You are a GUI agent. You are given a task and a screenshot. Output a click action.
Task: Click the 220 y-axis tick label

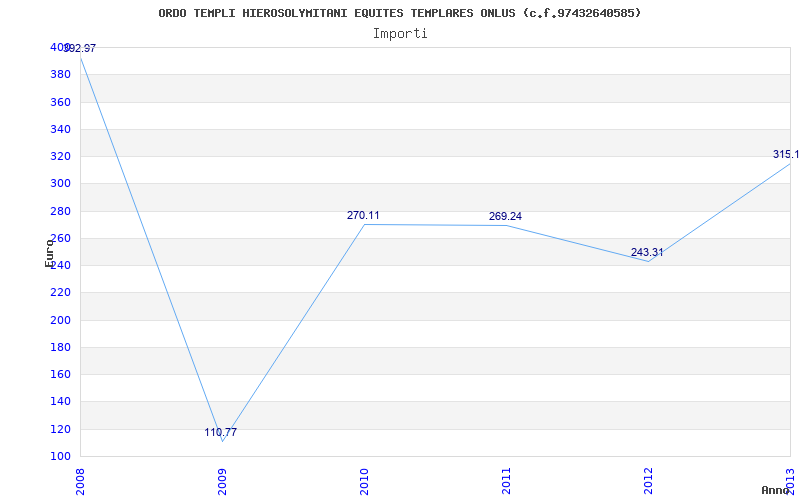[x=60, y=293]
